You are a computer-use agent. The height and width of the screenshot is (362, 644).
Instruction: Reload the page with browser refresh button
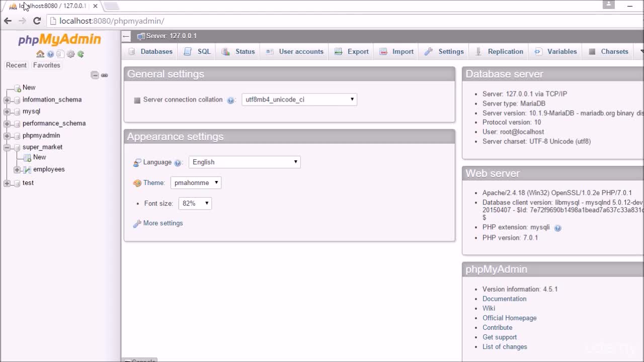point(37,21)
